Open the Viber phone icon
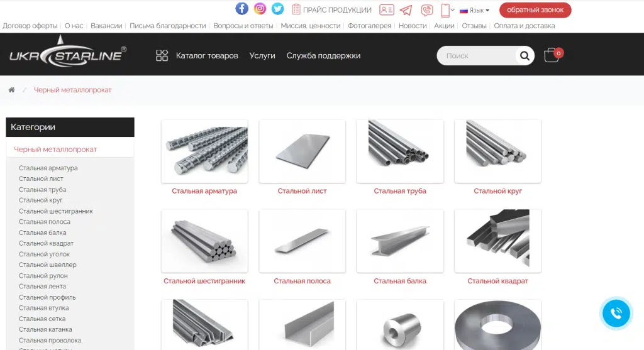The image size is (644, 350). click(x=427, y=10)
